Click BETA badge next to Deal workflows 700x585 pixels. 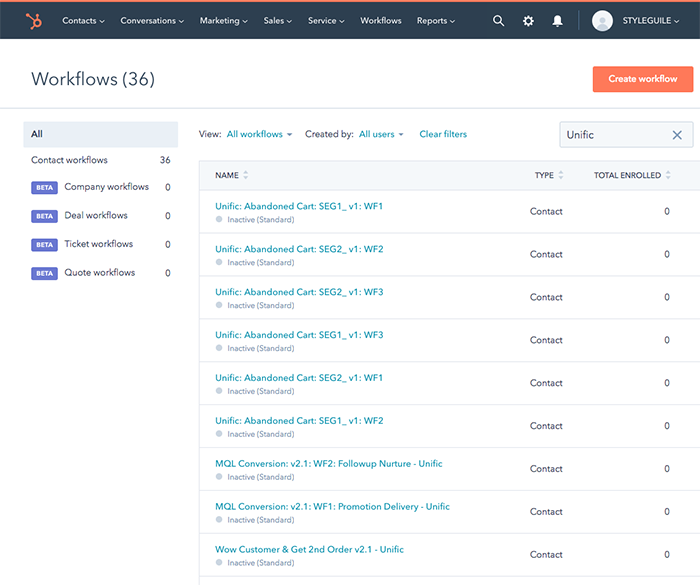[x=44, y=216]
